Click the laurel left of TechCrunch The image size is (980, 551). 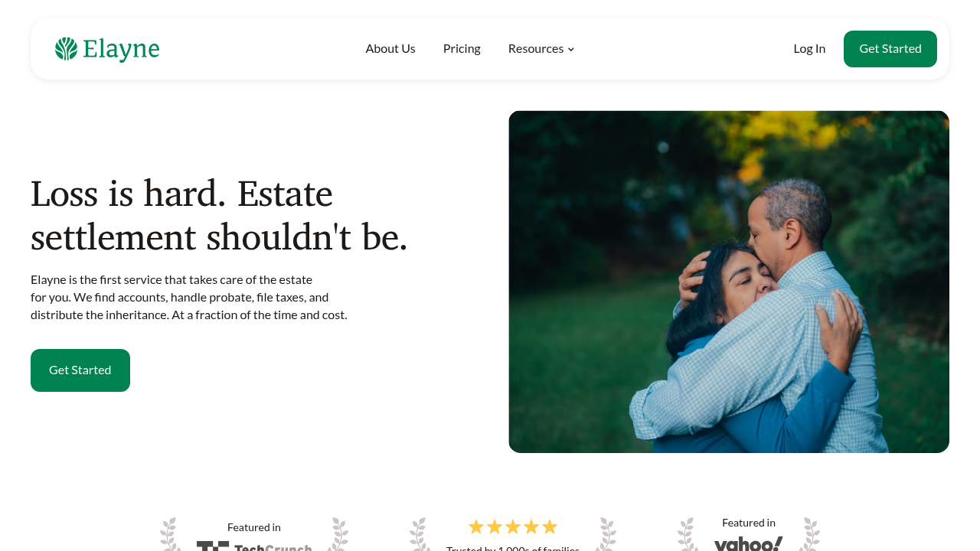169,534
